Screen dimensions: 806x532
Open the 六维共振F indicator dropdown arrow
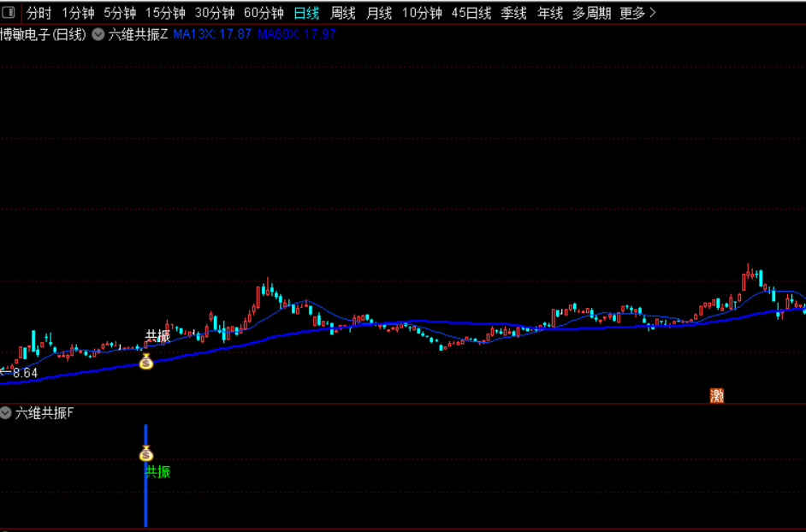(x=6, y=412)
